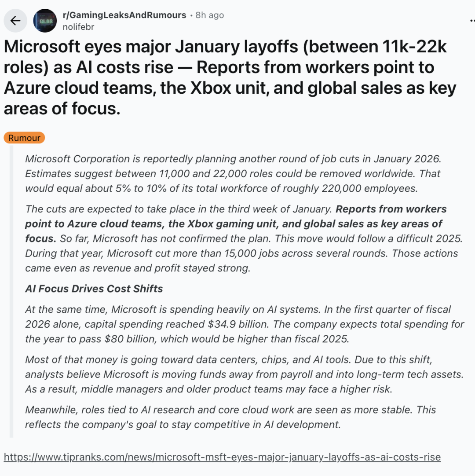Click the "AI Focus Drives Cost Shifts" heading
Screen dimensions: 475x476
(94, 289)
